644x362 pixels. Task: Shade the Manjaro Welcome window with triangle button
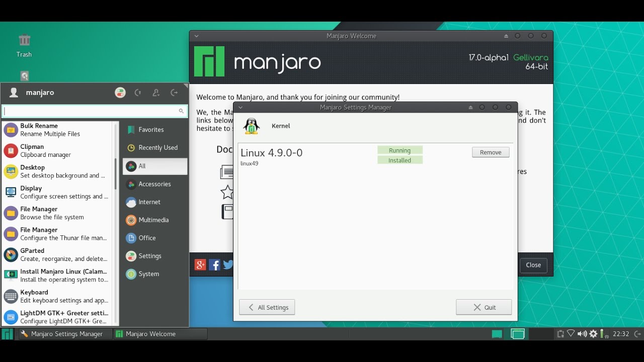[506, 36]
